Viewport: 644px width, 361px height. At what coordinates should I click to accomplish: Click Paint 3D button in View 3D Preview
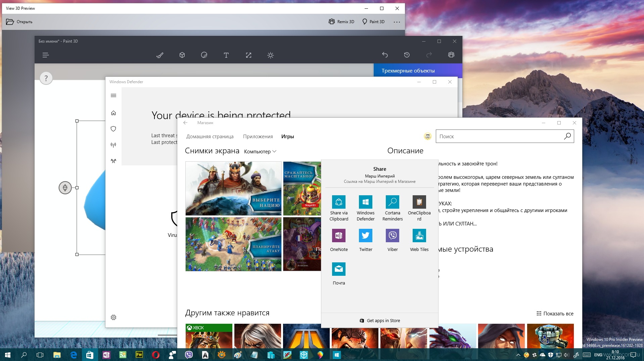click(x=373, y=21)
